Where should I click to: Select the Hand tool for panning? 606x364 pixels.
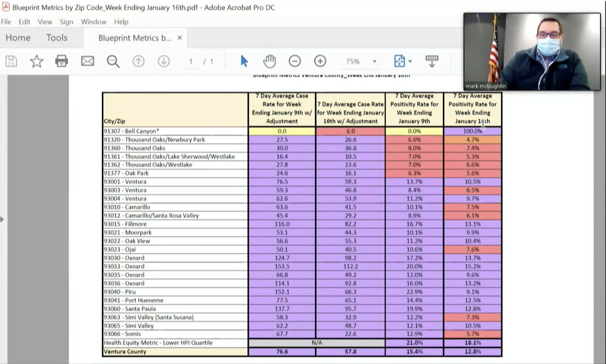click(x=269, y=61)
